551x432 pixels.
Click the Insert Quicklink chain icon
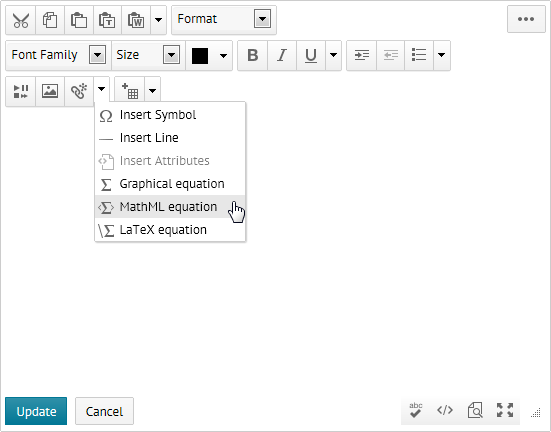point(79,91)
